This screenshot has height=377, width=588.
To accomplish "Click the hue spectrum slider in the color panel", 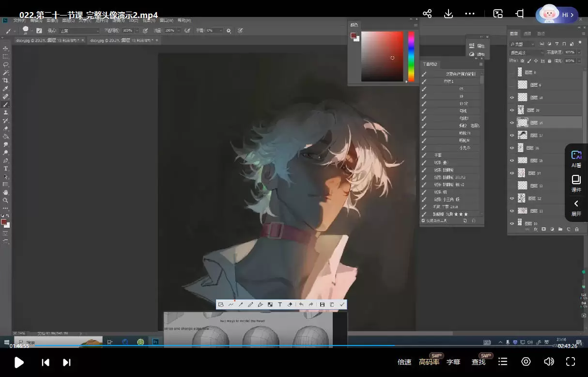I will pos(411,57).
